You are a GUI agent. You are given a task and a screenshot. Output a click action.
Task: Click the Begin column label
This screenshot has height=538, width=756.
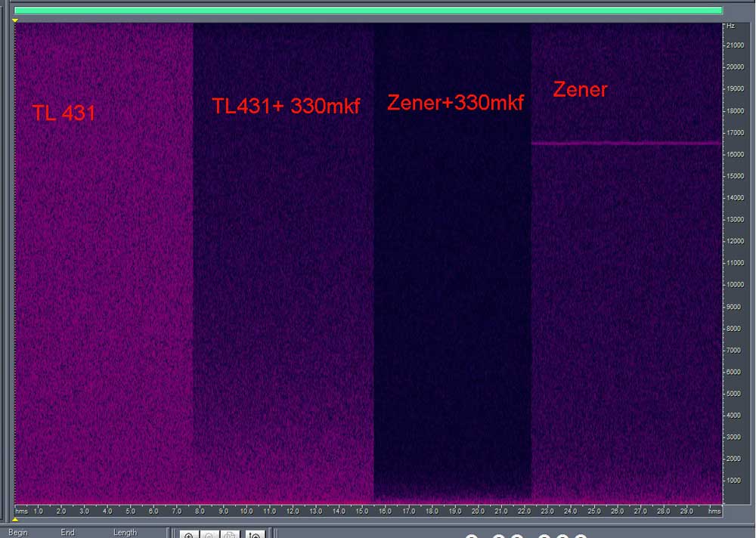click(18, 532)
